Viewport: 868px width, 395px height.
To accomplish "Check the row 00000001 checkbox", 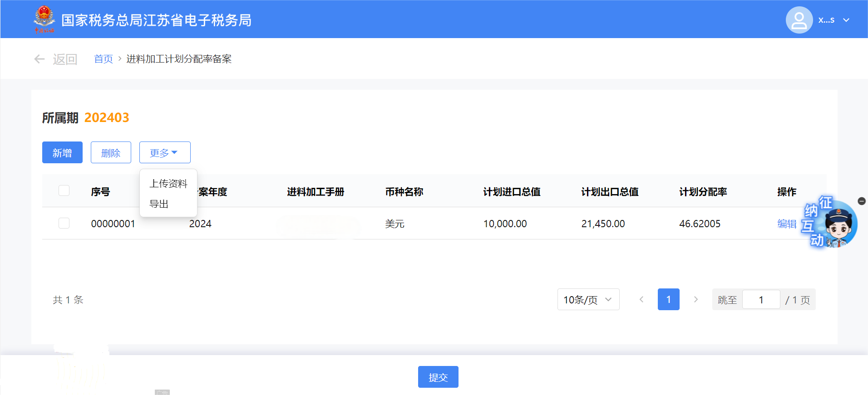I will [64, 223].
